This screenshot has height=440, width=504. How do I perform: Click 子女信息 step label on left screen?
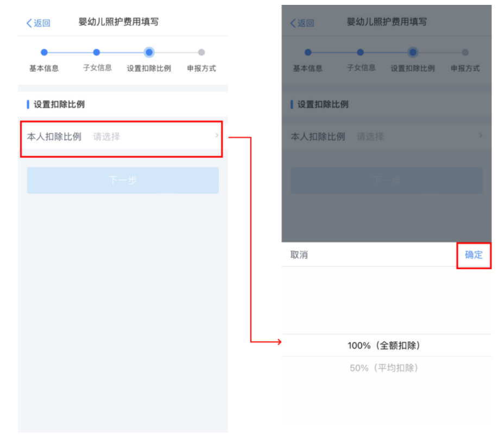pyautogui.click(x=97, y=68)
